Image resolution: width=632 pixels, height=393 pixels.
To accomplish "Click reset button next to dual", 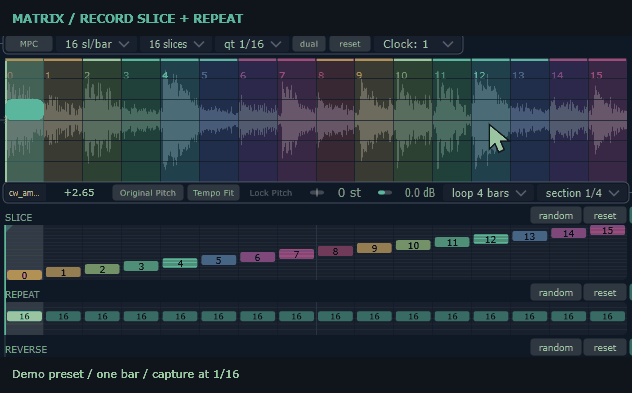I will pos(349,44).
